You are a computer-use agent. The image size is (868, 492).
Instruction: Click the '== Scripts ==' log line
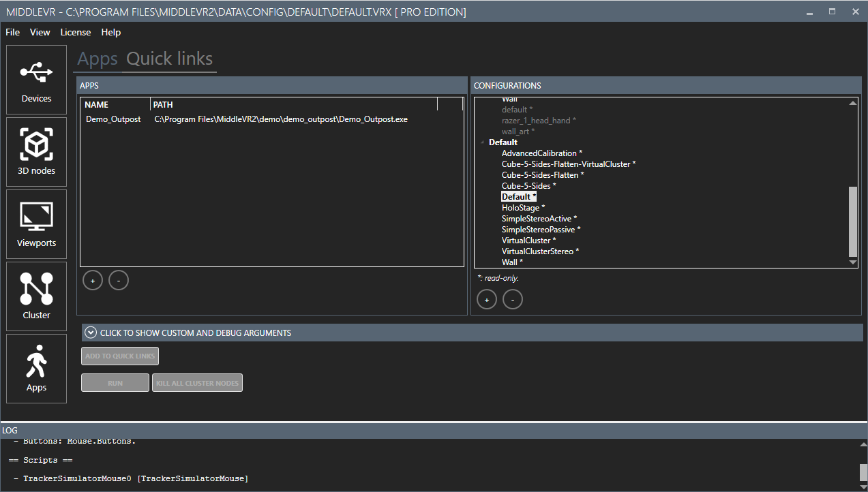(40, 460)
